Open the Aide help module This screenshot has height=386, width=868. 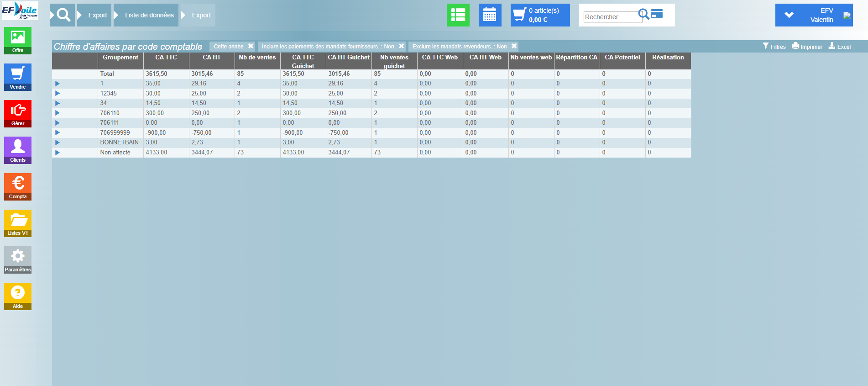coord(18,296)
